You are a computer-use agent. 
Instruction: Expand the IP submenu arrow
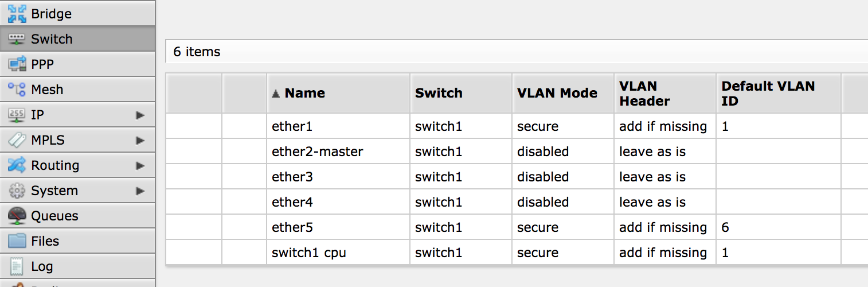point(140,115)
